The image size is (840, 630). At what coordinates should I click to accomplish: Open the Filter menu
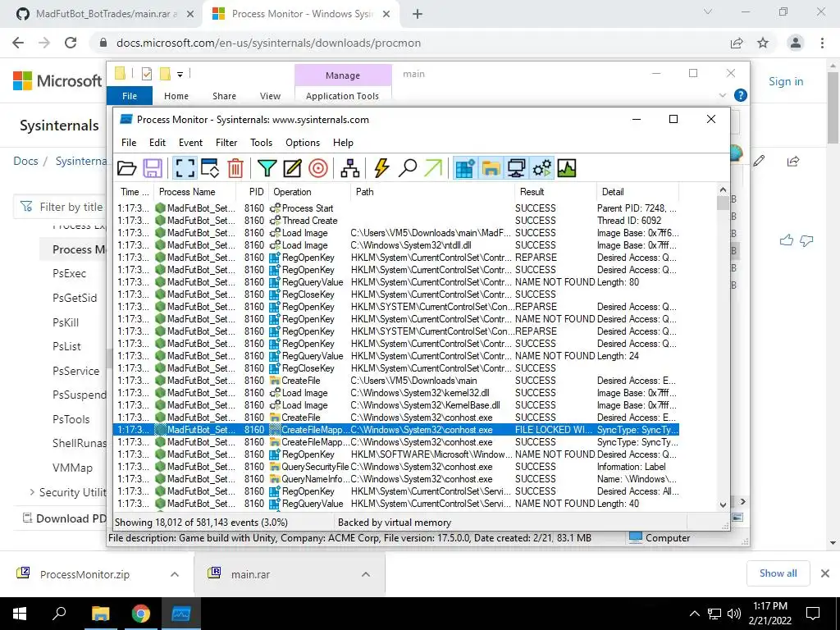coord(226,143)
